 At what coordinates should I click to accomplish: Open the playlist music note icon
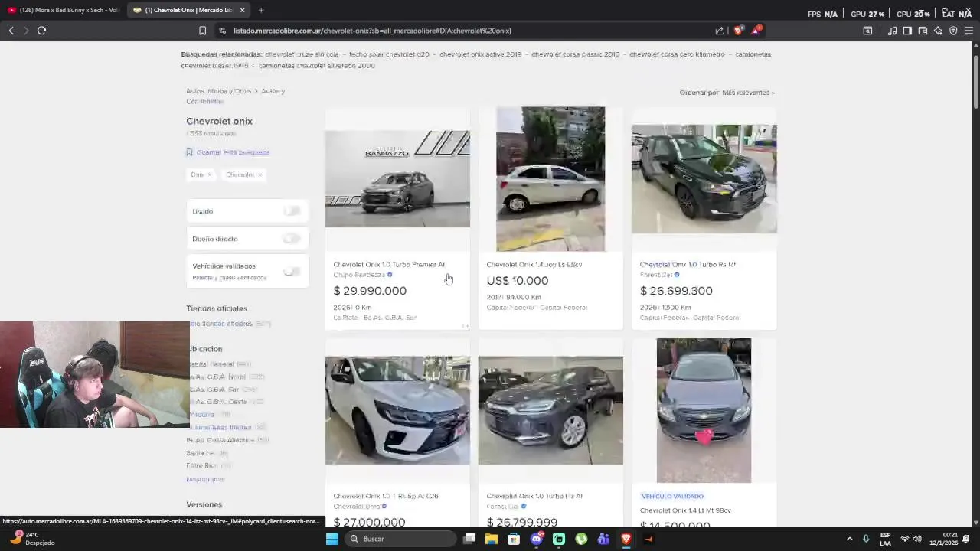tap(892, 31)
